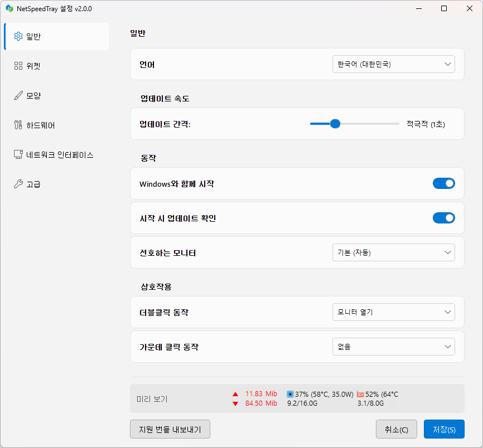This screenshot has width=483, height=448.
Task: Click the 3.1/8.0G VRAM readout
Action: 370,403
